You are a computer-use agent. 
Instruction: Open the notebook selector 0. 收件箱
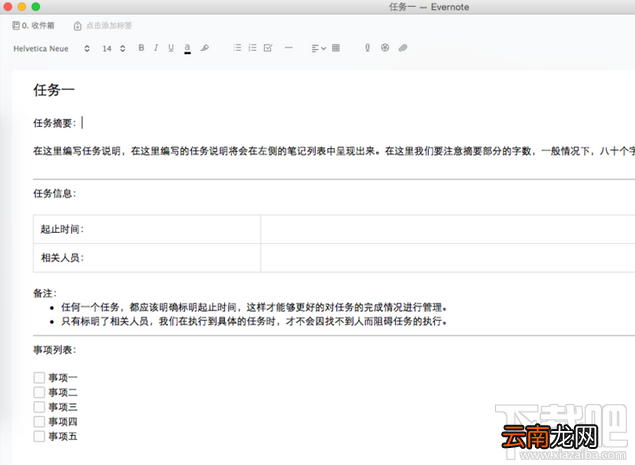coord(33,26)
